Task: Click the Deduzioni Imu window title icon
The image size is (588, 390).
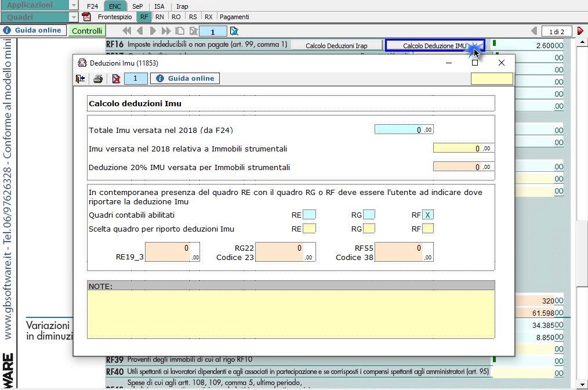Action: pos(82,63)
